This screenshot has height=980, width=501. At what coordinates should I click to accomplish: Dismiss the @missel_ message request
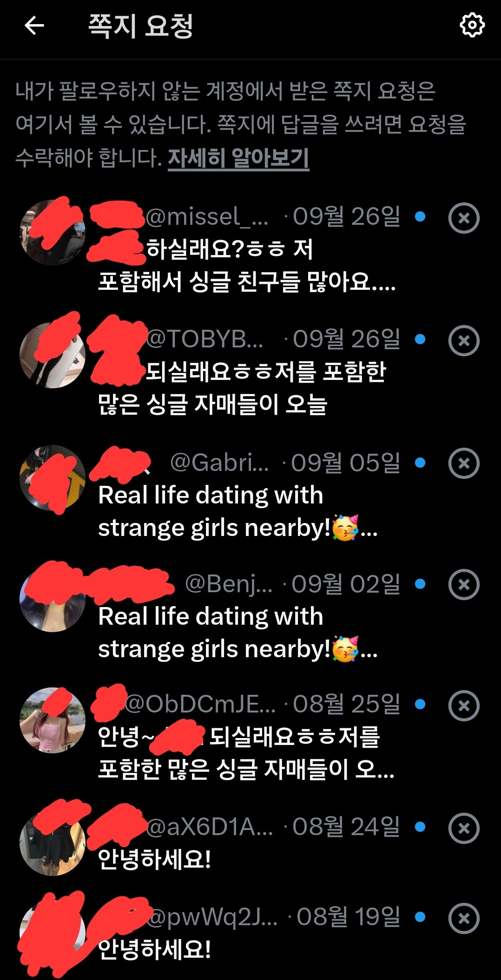[464, 218]
